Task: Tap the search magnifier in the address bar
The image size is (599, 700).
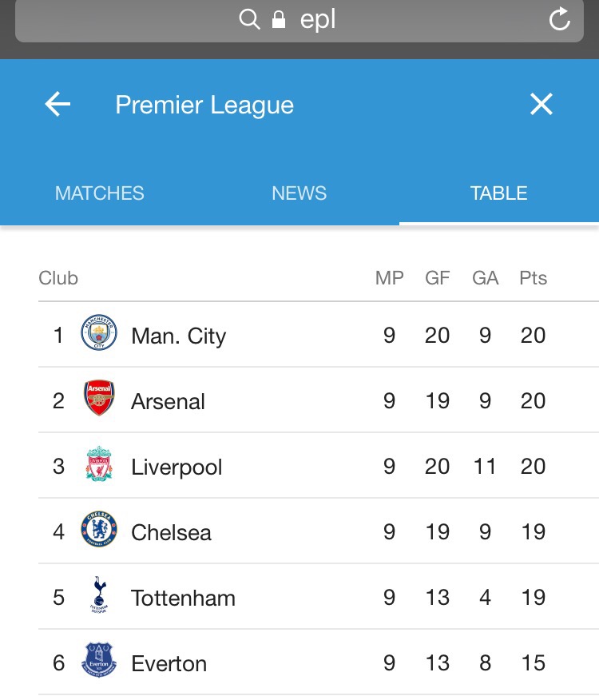Action: pyautogui.click(x=250, y=19)
